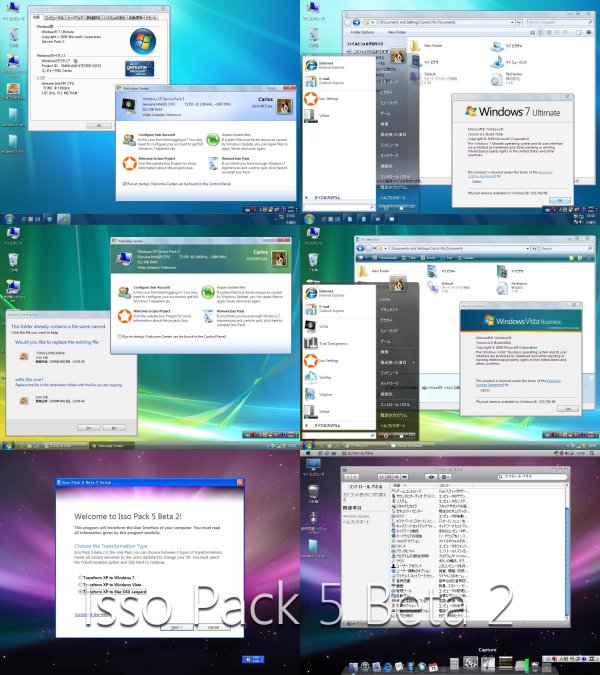Click コントロール パネル in Windows 7 start menu

395,176
